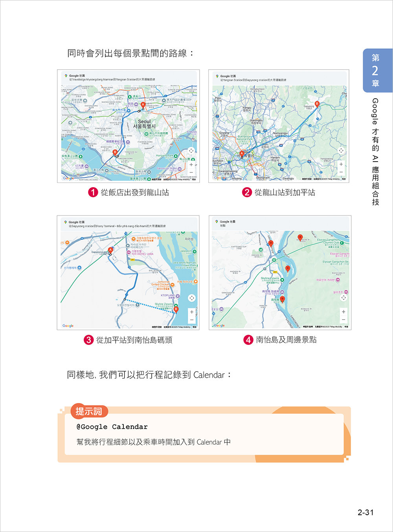Click the Hangang Park green park icon

[176, 156]
